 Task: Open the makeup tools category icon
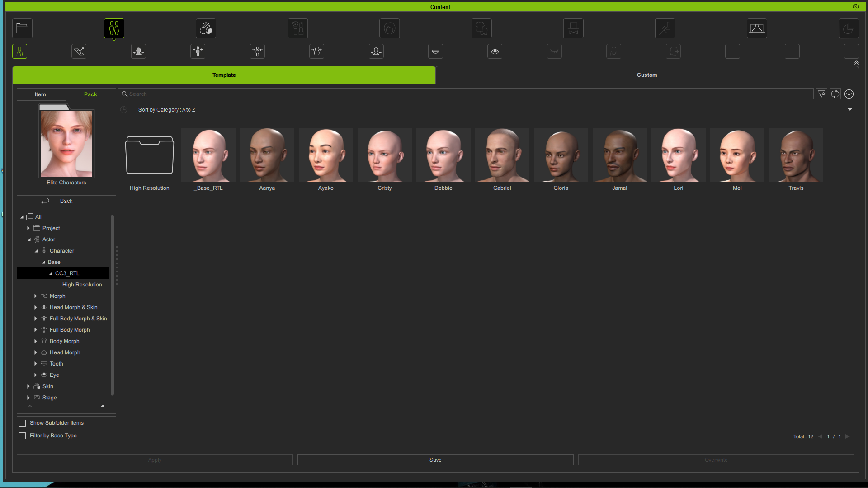click(x=297, y=28)
